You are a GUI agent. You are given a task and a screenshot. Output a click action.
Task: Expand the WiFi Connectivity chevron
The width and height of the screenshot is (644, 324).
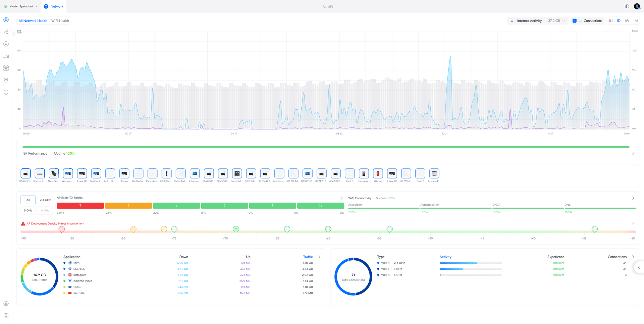coord(633,198)
